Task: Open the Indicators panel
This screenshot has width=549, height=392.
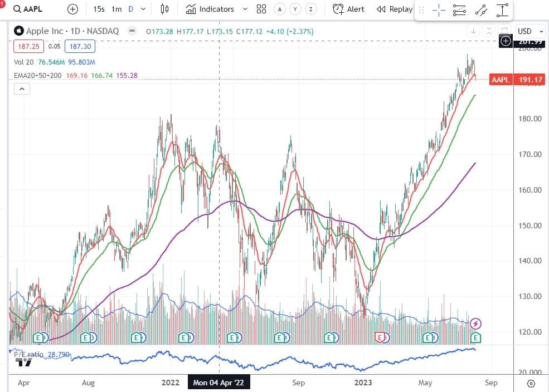Action: click(x=210, y=9)
